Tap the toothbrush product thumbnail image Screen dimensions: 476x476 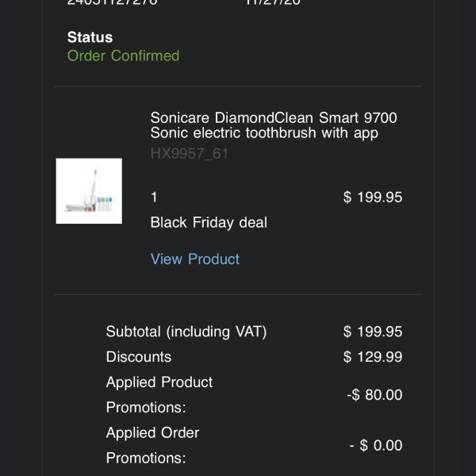89,191
